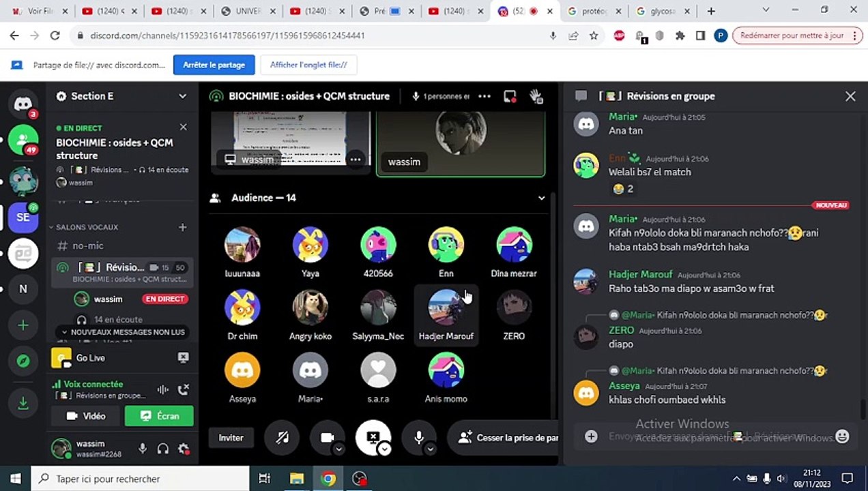Disconnect from voice channel icon
Image resolution: width=868 pixels, height=491 pixels.
coord(183,389)
